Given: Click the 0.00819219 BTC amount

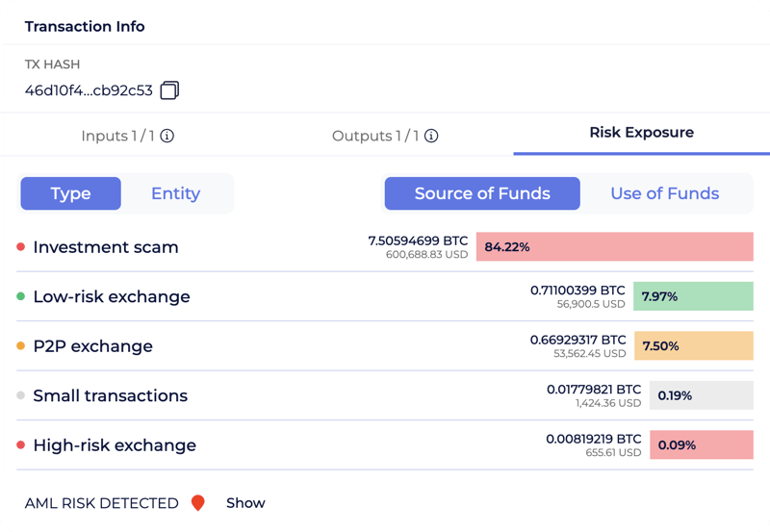Looking at the screenshot, I should coord(594,440).
